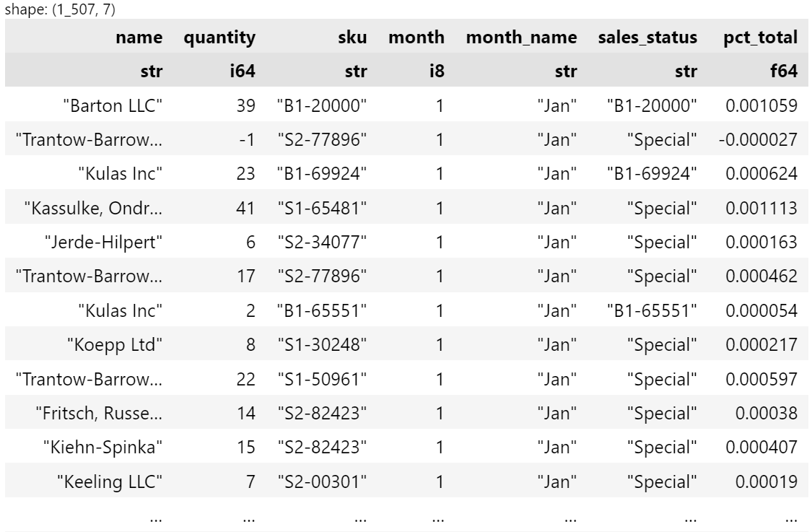Click the 'sku' column header
Image resolution: width=812 pixels, height=532 pixels.
point(353,38)
